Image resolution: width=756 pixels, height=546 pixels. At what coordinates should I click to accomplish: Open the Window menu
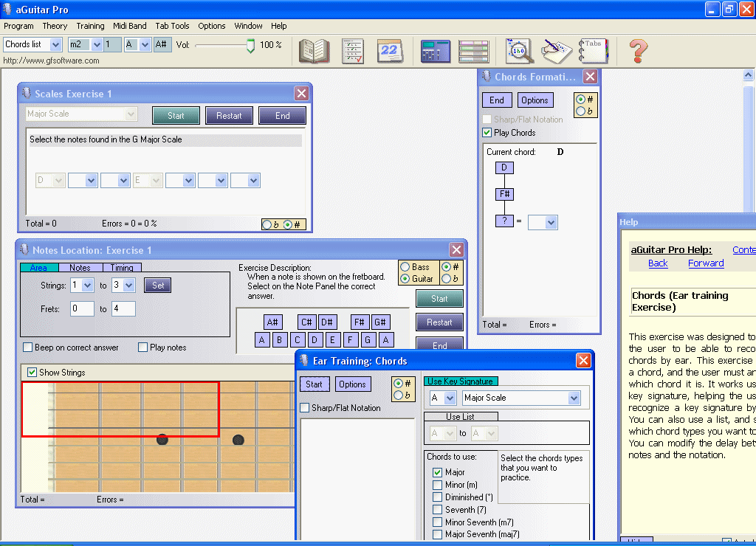coord(248,26)
